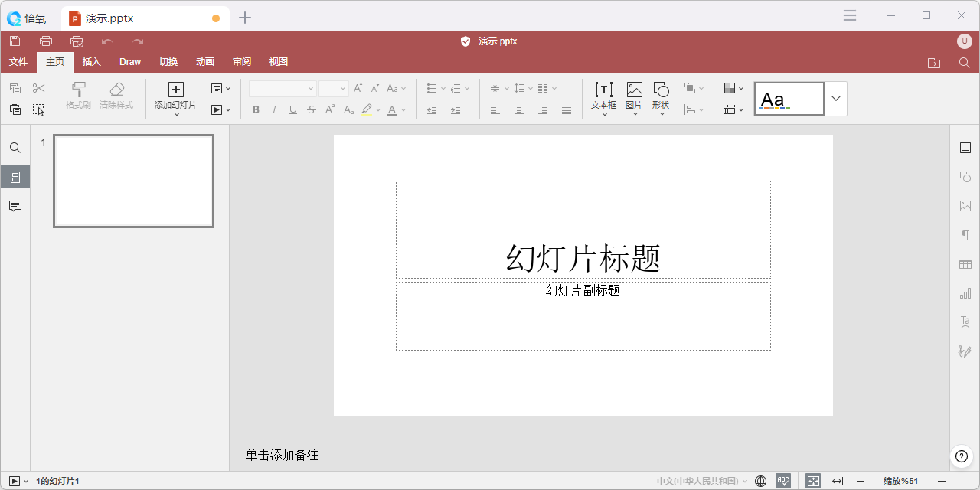Open the 中文(中华人民共和国) language dropdown
980x490 pixels.
(x=702, y=481)
